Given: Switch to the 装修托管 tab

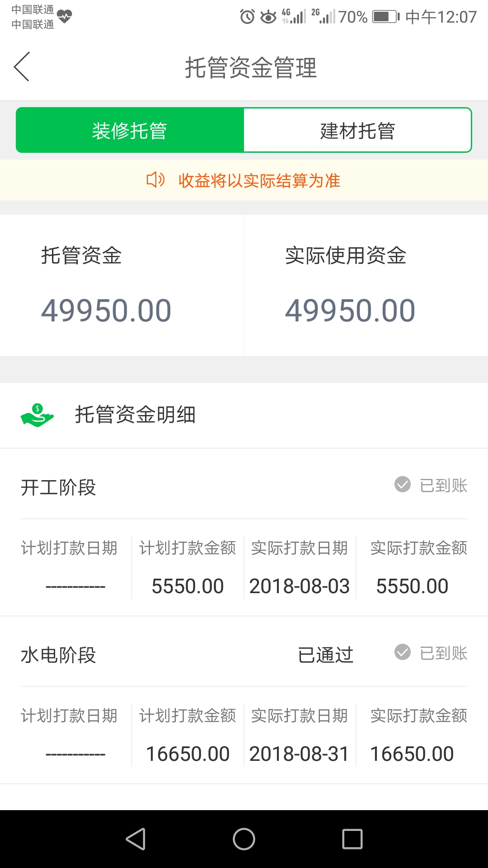Looking at the screenshot, I should pyautogui.click(x=130, y=131).
